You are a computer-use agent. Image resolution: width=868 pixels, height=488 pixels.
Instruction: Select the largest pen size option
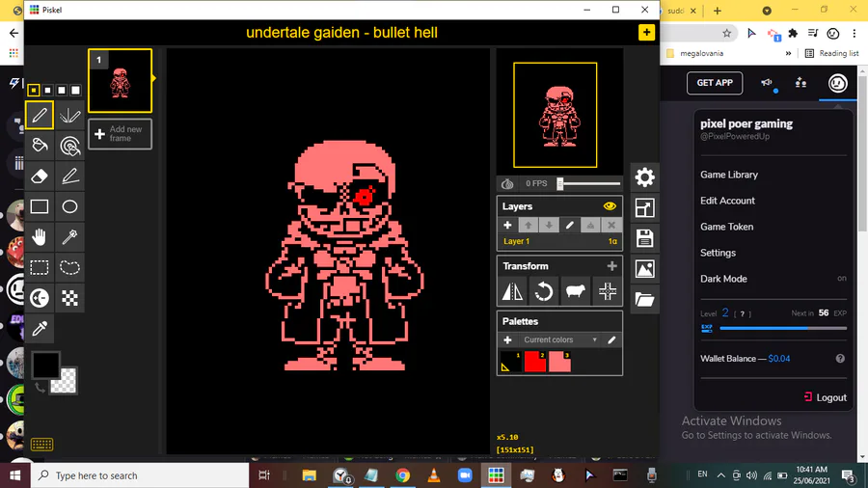click(76, 91)
